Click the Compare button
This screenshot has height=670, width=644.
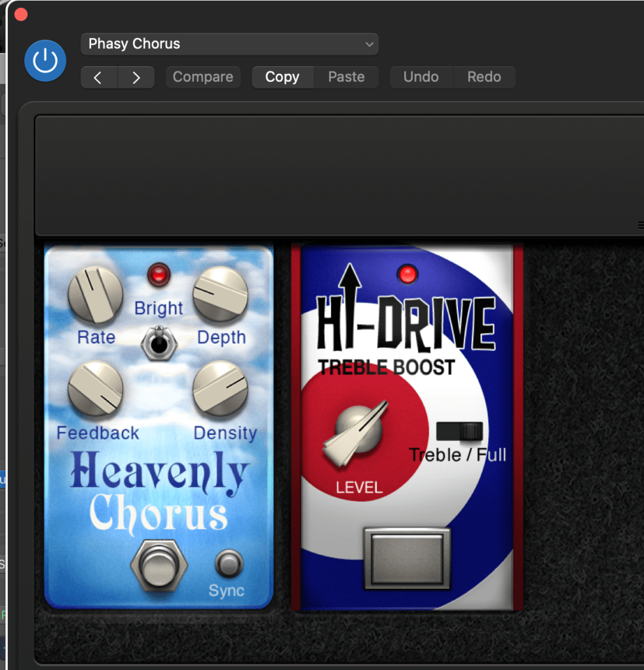tap(202, 77)
